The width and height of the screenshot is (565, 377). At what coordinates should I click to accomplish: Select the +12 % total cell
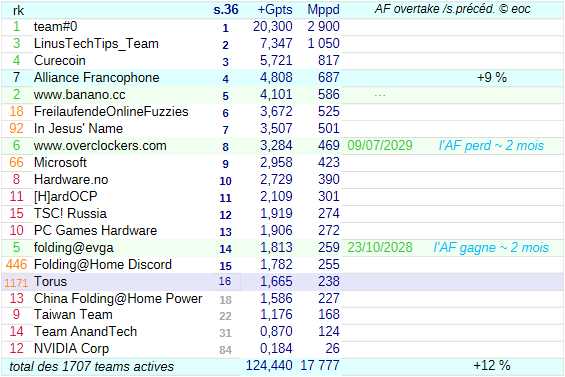pos(492,366)
